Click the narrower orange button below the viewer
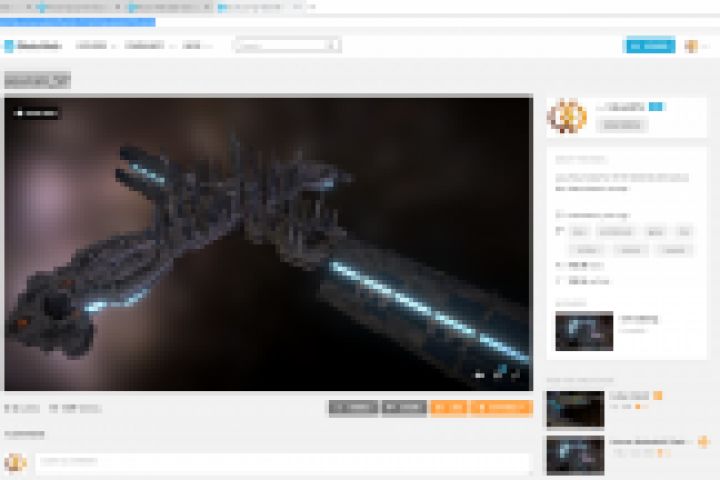The height and width of the screenshot is (480, 720). coord(449,407)
